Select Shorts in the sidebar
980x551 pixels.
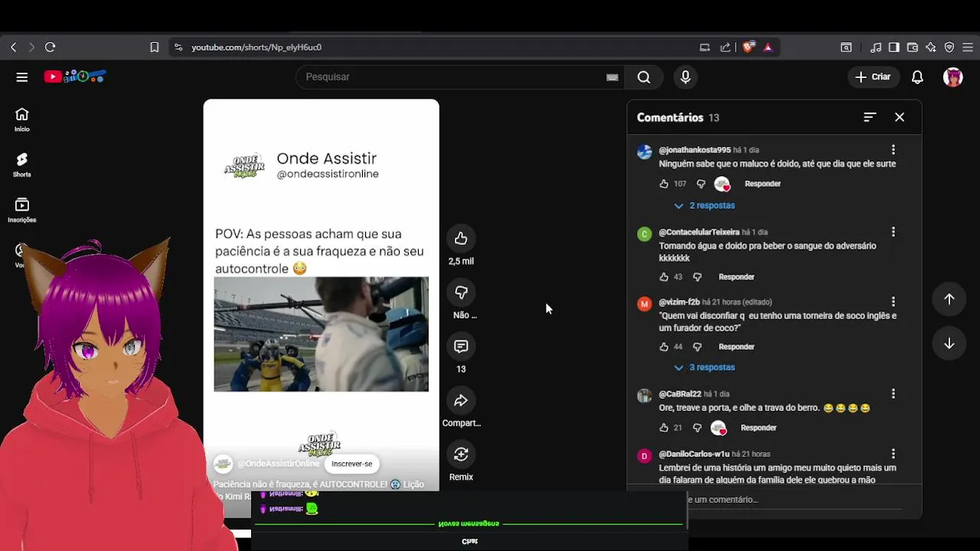point(22,165)
